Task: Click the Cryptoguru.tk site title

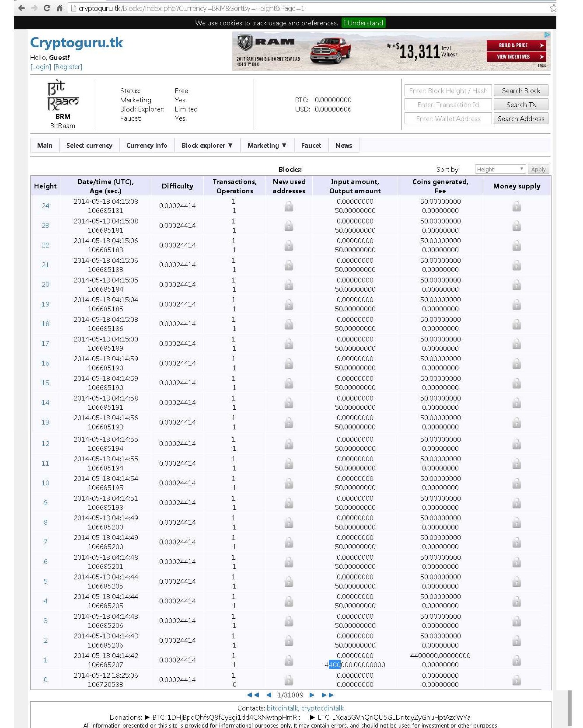Action: tap(76, 42)
